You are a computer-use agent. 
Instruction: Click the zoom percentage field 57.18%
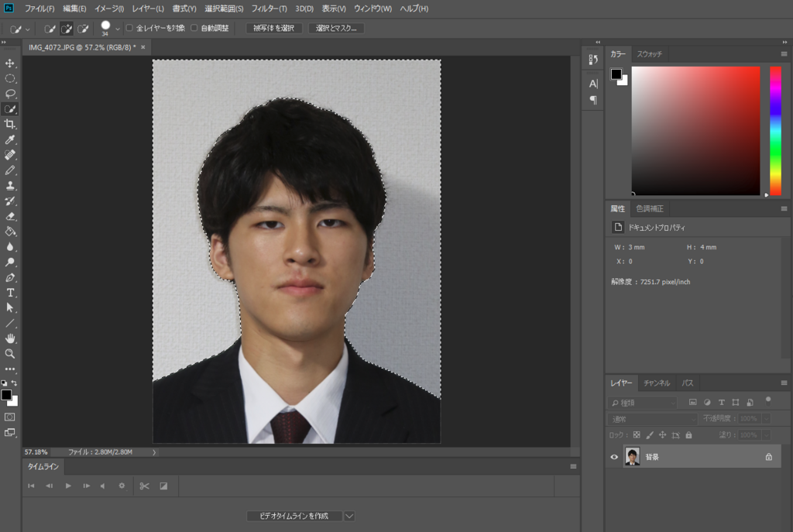36,452
